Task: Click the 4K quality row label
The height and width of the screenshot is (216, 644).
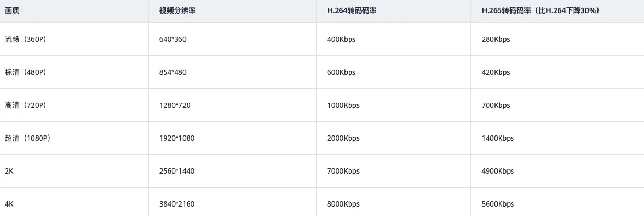Action: 9,204
